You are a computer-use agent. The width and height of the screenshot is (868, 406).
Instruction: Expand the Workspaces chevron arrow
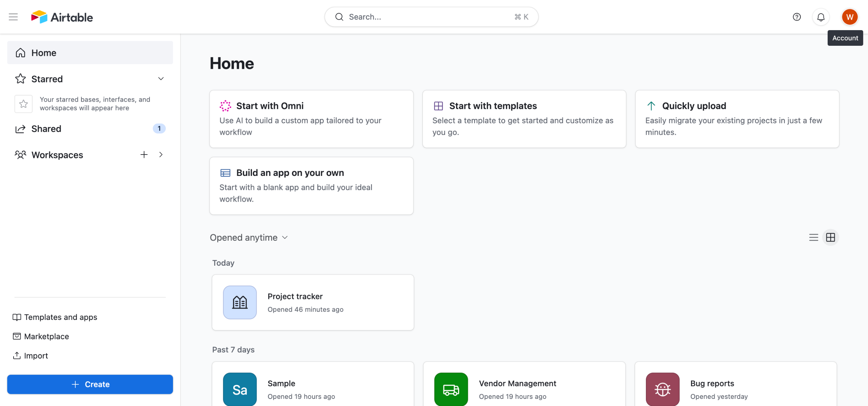tap(161, 155)
